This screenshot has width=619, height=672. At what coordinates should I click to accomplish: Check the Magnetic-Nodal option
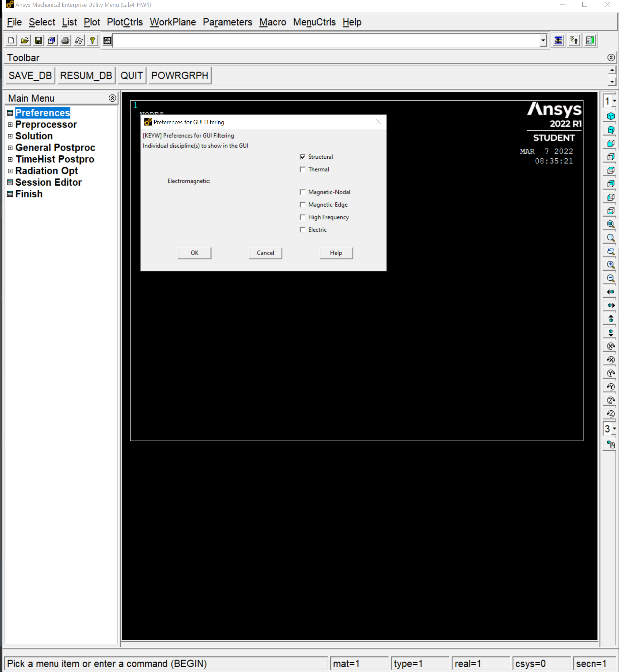303,192
